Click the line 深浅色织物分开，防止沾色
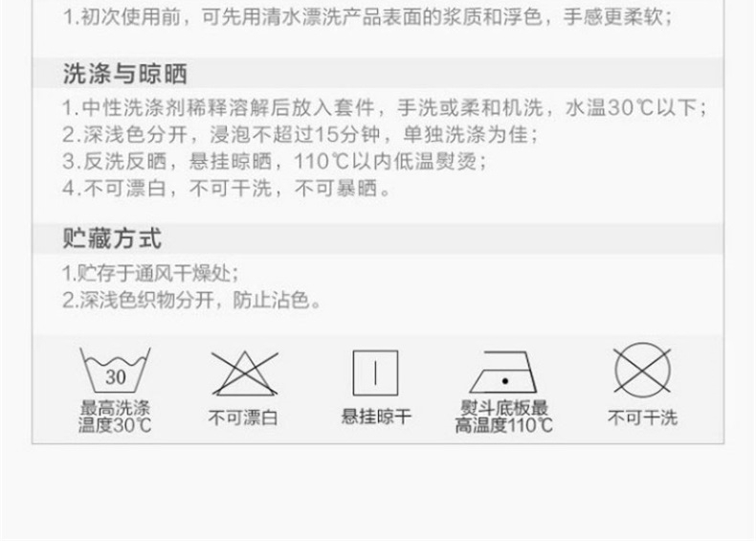 [191, 300]
